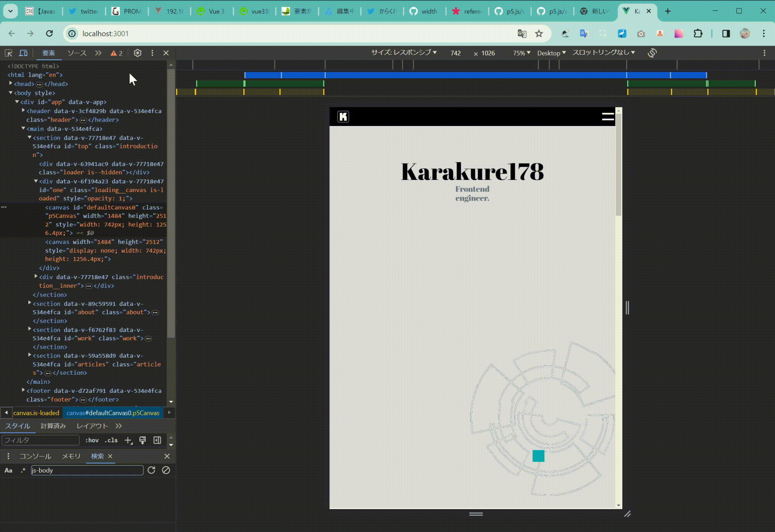This screenshot has width=775, height=532.
Task: Click the new style rule plus icon
Action: [128, 440]
